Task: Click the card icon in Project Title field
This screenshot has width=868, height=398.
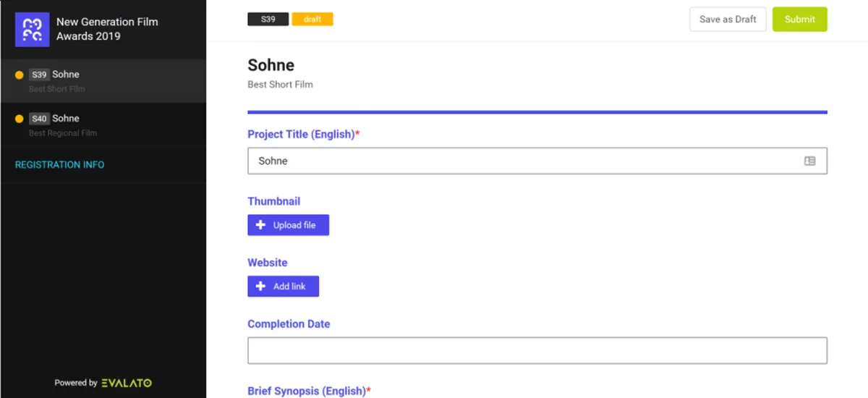Action: click(x=810, y=161)
